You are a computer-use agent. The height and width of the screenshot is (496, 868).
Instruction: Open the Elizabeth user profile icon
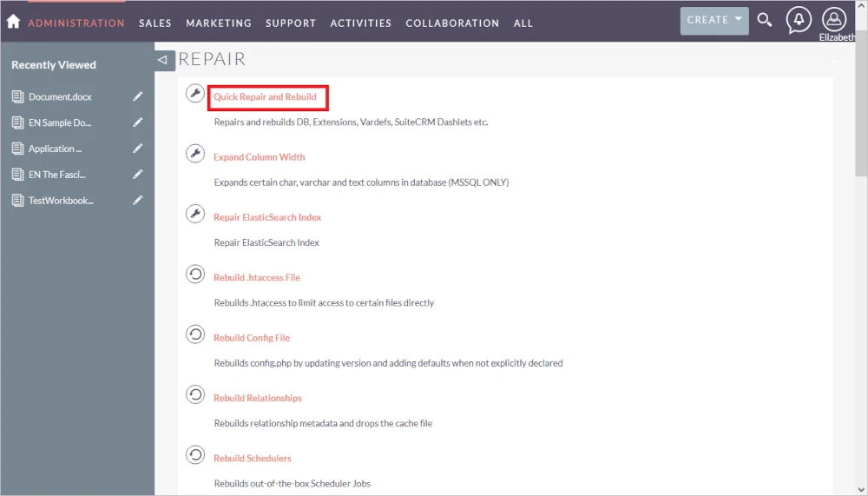coord(833,19)
